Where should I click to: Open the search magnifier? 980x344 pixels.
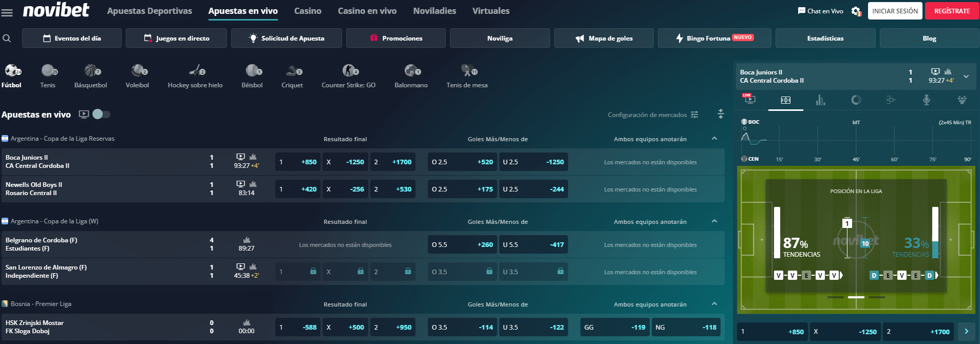tap(7, 38)
